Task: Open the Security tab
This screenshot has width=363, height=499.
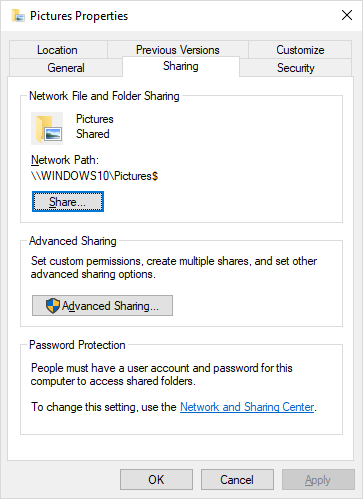Action: [295, 68]
